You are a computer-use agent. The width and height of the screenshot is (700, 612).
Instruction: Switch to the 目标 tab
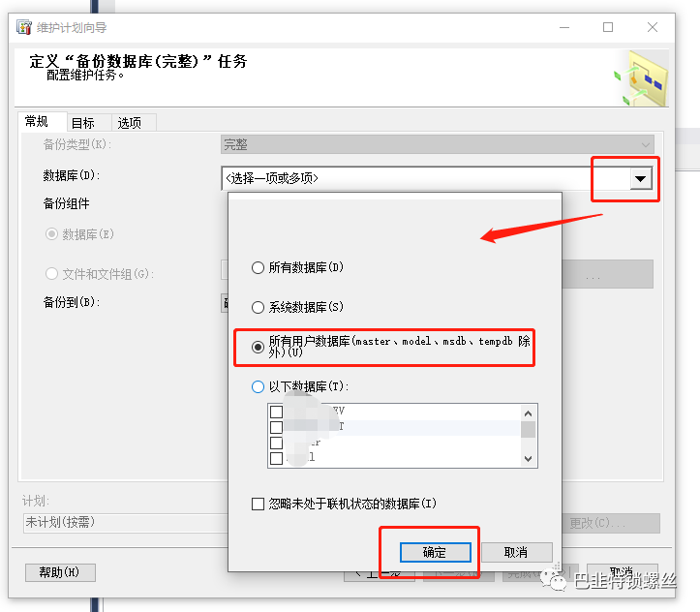point(83,123)
